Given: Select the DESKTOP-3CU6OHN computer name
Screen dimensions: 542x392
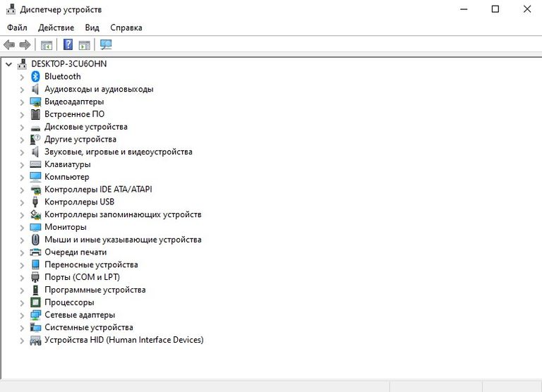Looking at the screenshot, I should [68, 64].
